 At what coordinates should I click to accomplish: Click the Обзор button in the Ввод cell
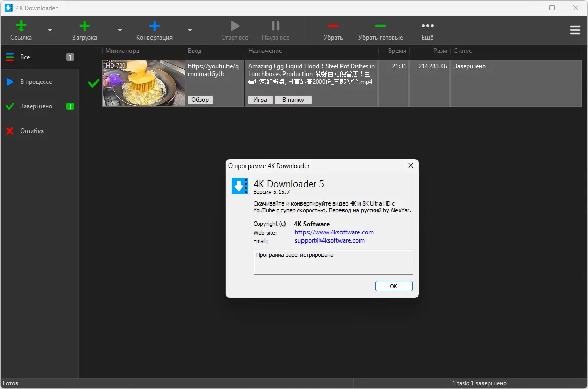tap(200, 100)
